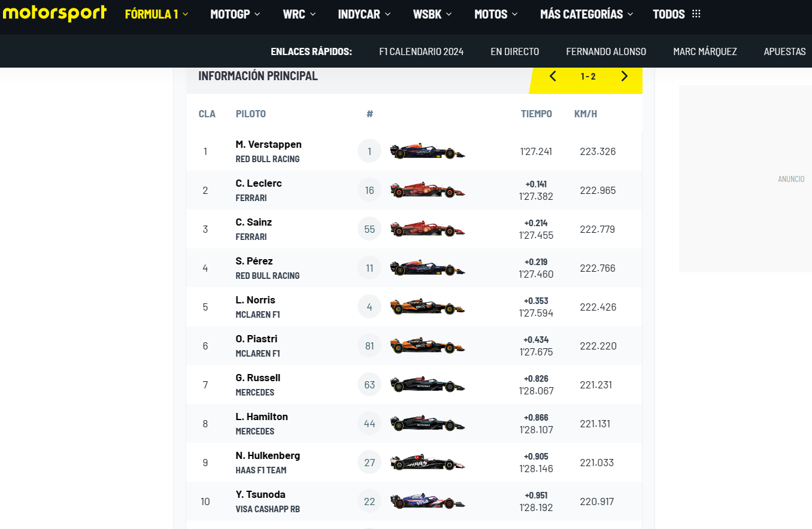Open EN DIRECTO quick link
The image size is (812, 529).
click(515, 51)
